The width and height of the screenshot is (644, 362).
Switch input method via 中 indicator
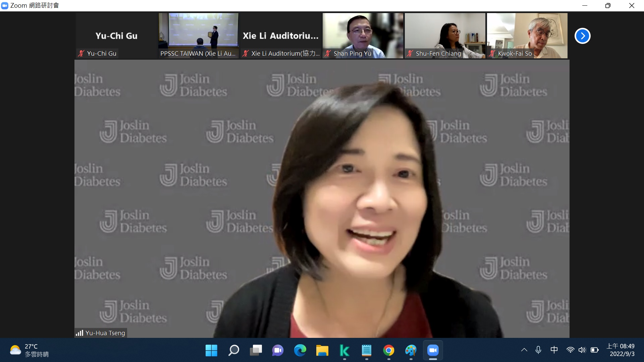click(554, 350)
